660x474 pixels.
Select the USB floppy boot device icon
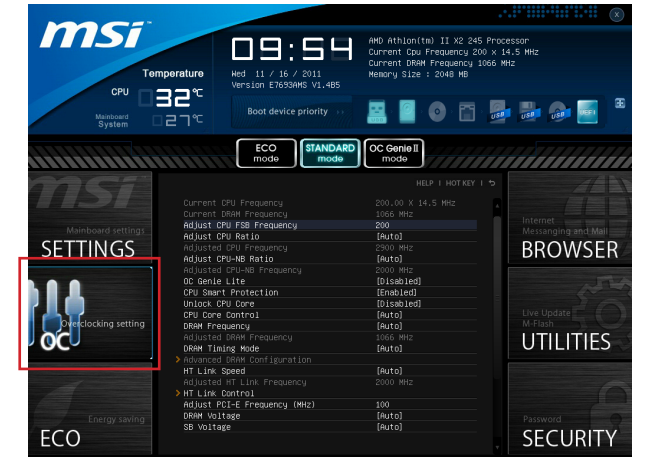click(529, 112)
